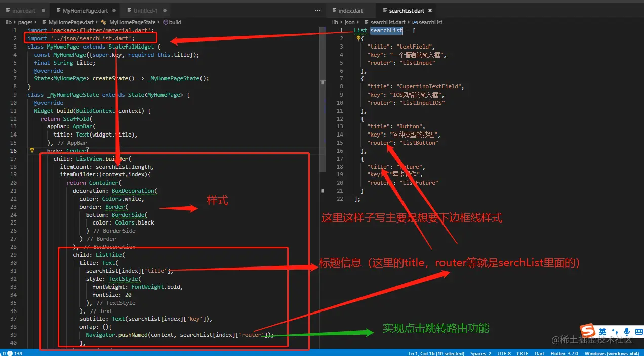Switch to the main.dart tab

[x=24, y=10]
